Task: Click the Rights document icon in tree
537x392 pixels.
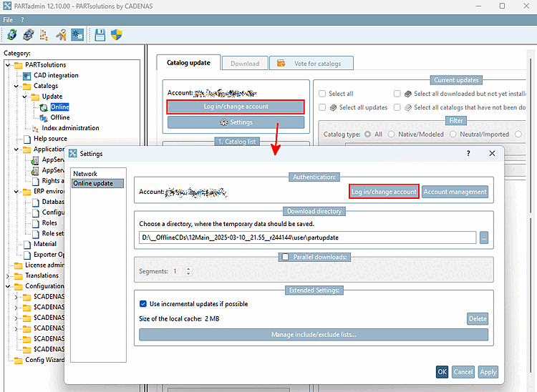Action: coord(36,181)
